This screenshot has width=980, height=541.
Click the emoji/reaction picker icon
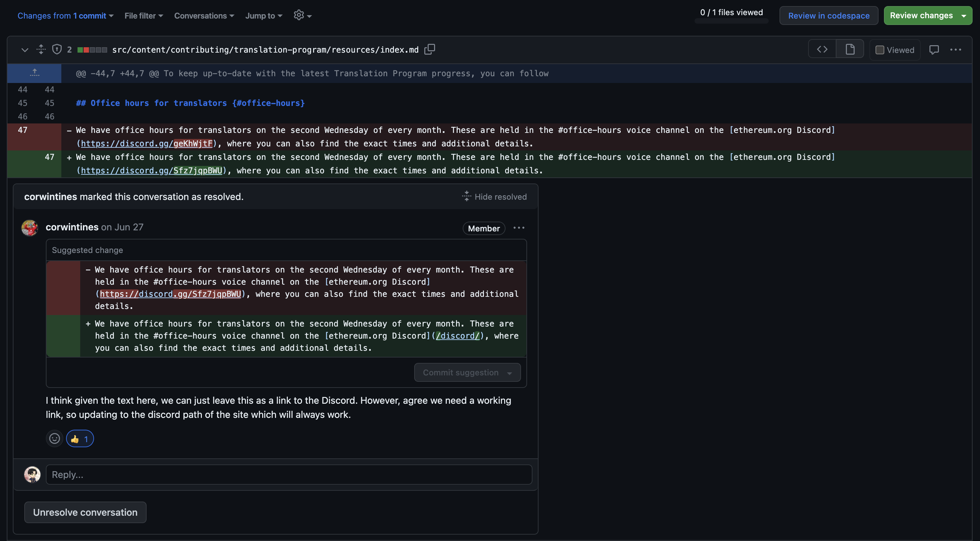pos(54,438)
